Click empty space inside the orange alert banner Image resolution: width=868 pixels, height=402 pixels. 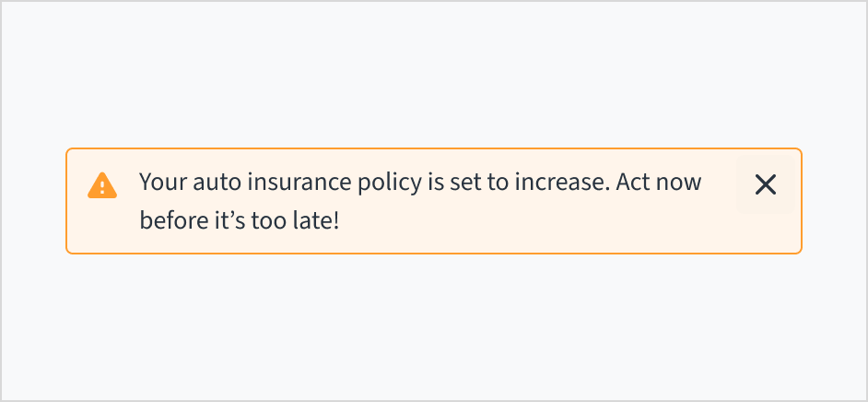(x=553, y=226)
